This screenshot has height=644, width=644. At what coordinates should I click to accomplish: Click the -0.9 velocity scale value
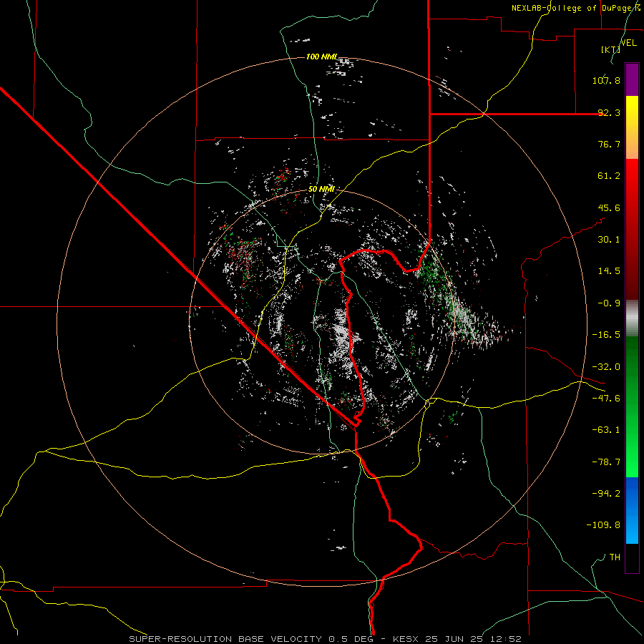coord(609,303)
